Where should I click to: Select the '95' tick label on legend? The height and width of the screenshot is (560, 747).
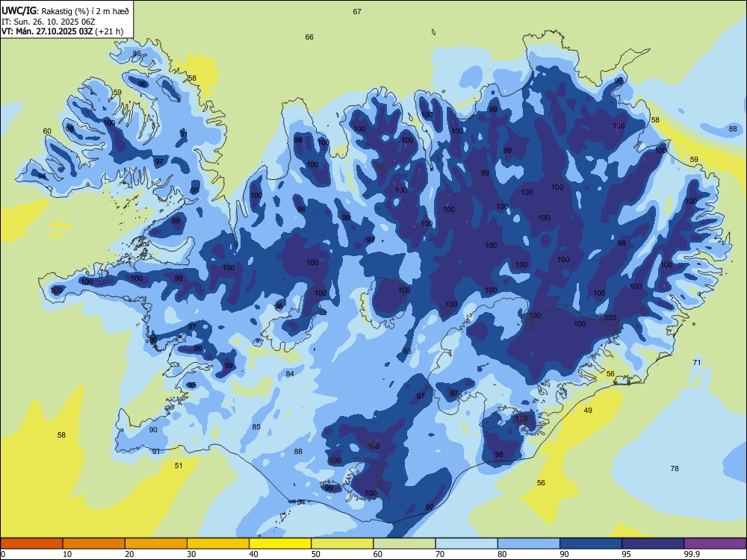626,554
